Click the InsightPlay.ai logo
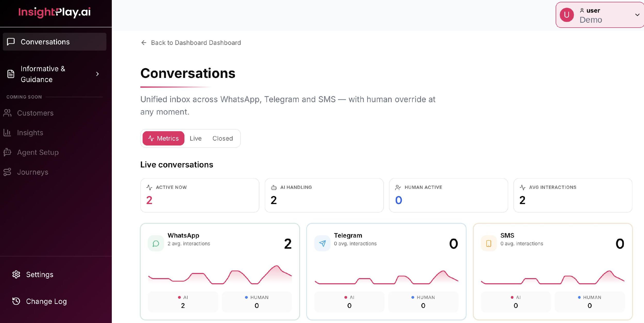 (55, 12)
